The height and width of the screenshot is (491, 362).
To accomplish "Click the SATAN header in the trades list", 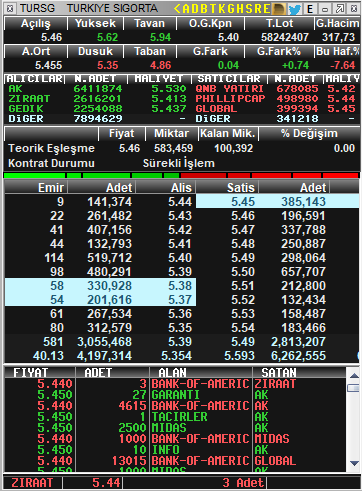I will point(299,373).
